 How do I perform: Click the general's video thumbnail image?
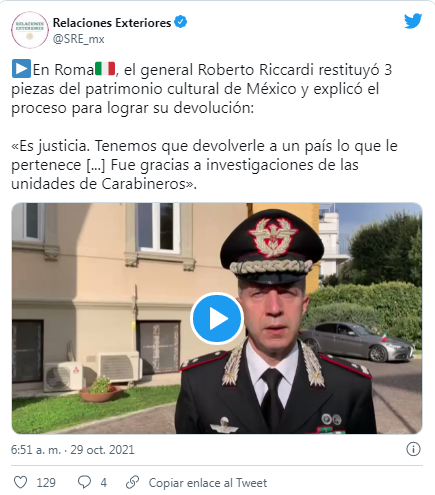(x=217, y=318)
